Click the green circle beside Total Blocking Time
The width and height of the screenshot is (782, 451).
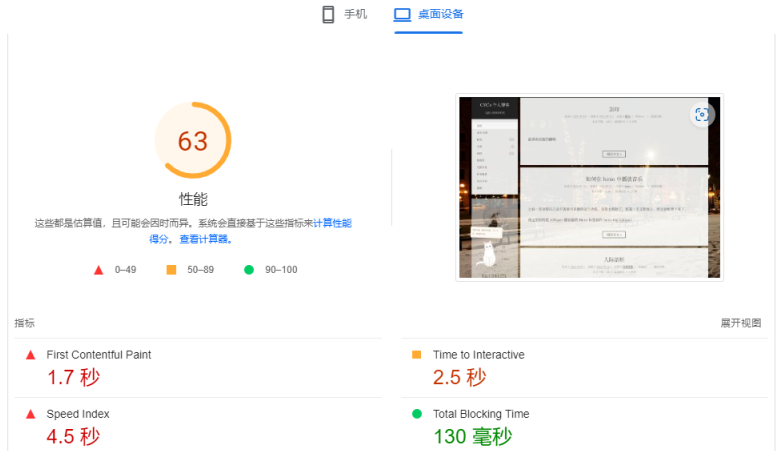[x=417, y=414]
